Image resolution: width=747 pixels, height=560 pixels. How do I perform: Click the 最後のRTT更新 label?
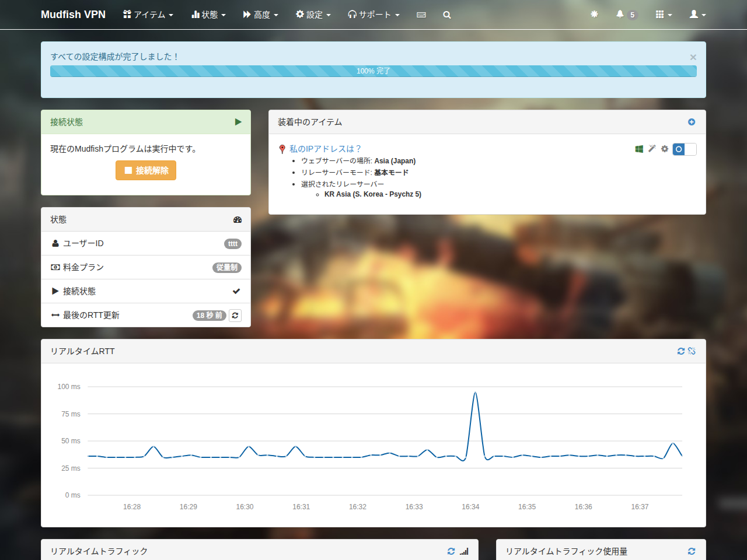point(91,315)
